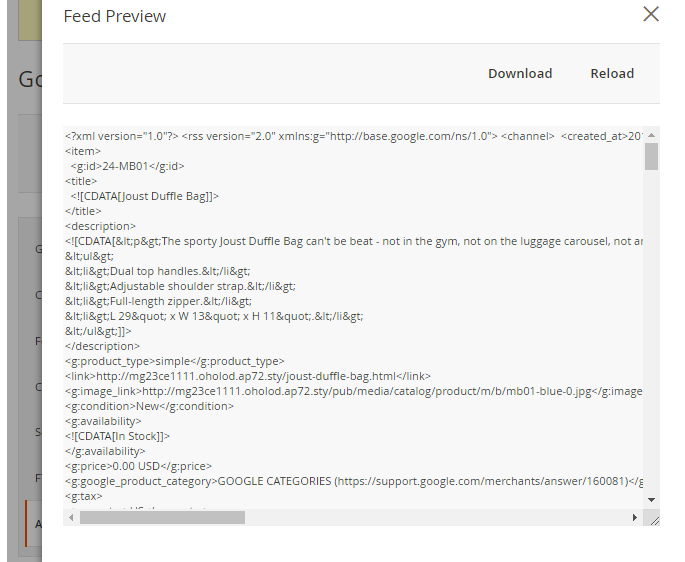Select the orange-highlighted sidebar tab behind the panel
685x562 pixels.
tap(33, 523)
